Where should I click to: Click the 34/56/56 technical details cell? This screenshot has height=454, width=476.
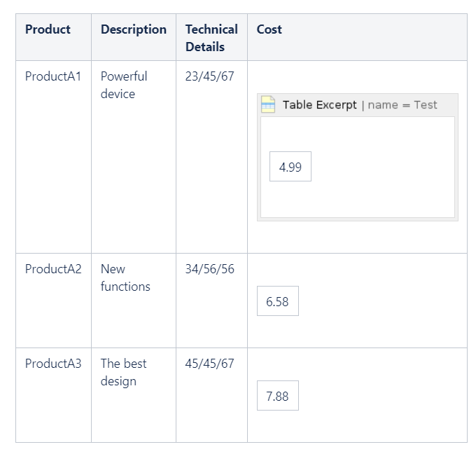click(209, 269)
